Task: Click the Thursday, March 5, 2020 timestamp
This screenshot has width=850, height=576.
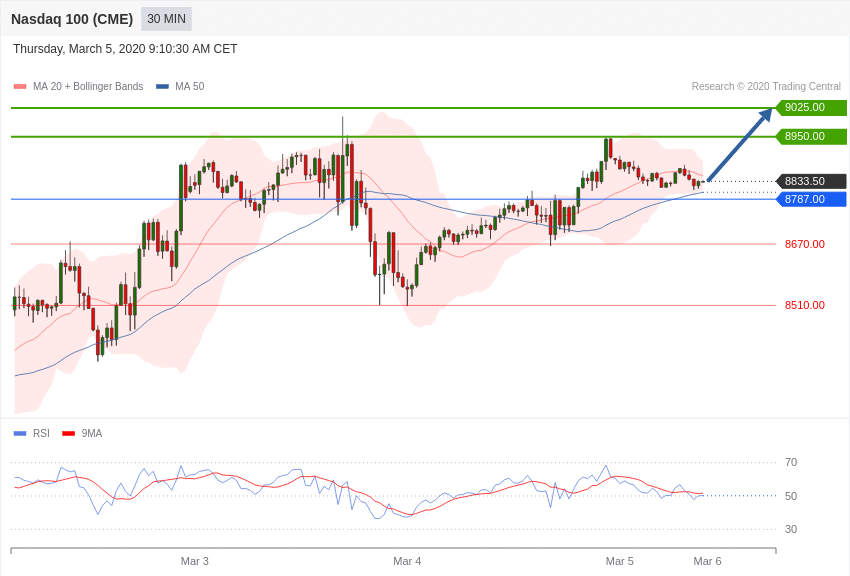Action: coord(125,49)
